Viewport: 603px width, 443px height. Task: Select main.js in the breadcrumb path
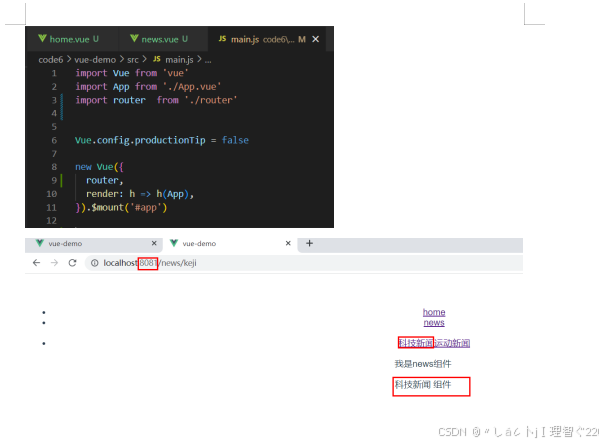[179, 60]
